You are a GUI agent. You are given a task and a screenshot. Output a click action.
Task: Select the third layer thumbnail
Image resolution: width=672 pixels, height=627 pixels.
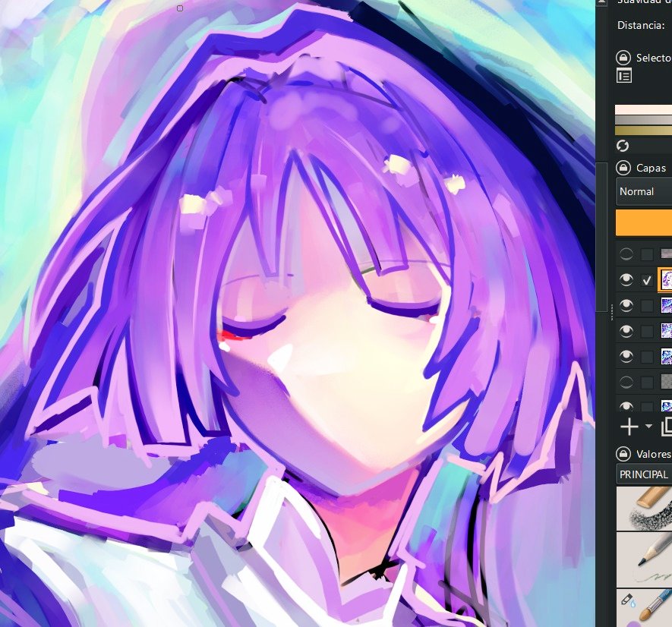(x=667, y=306)
